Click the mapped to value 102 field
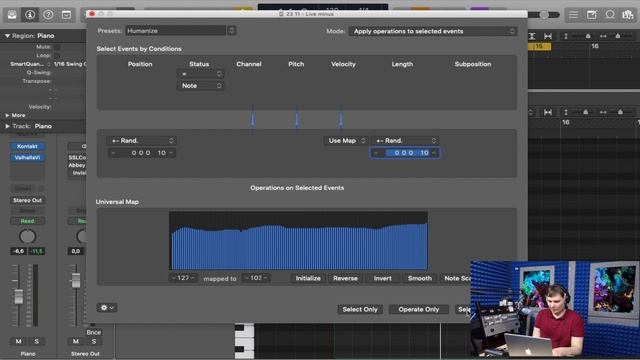The width and height of the screenshot is (640, 360). [256, 278]
